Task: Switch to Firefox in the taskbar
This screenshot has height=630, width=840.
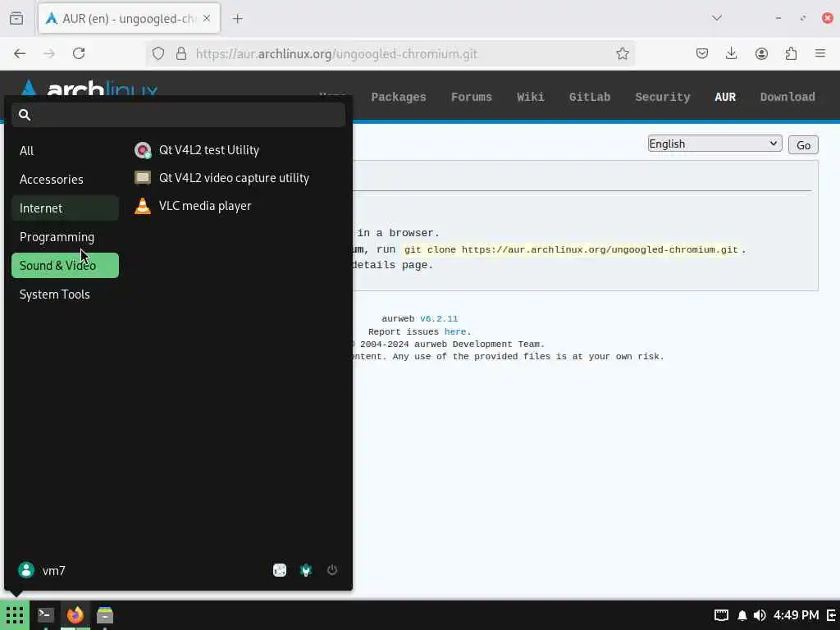Action: coord(75,615)
